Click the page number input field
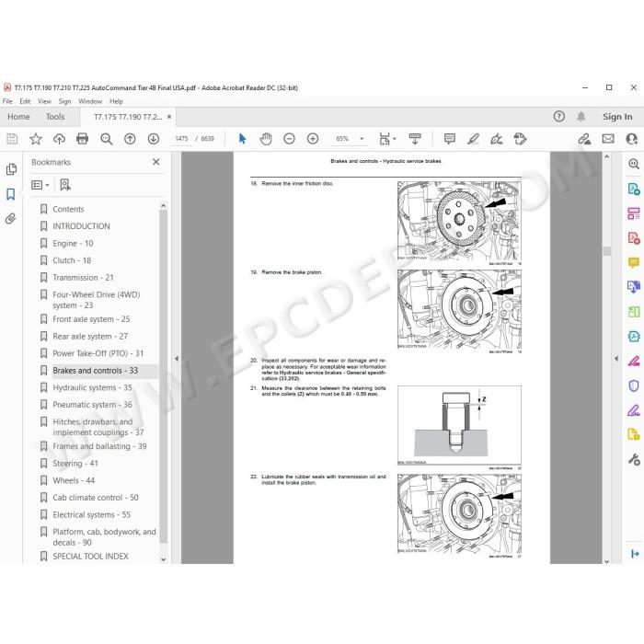Screen dimensions: 644x644 [181, 139]
